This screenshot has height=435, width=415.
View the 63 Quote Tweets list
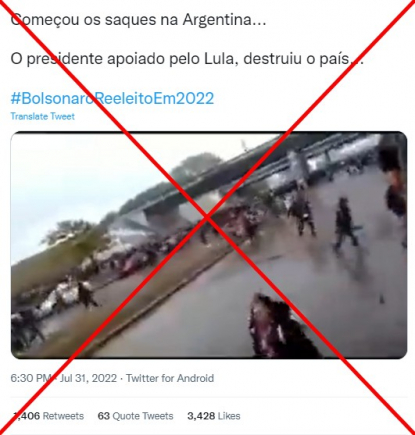135,416
